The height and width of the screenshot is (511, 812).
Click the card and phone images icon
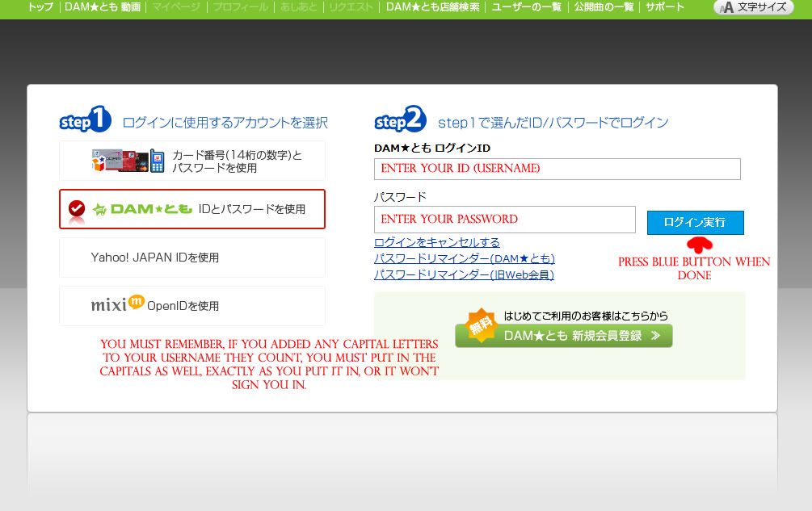click(x=128, y=161)
